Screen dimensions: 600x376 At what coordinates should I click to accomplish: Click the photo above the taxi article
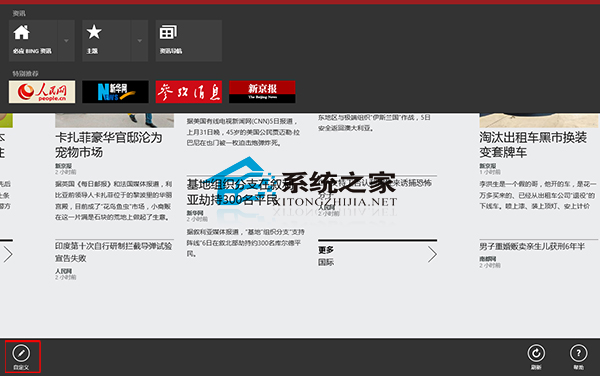click(x=539, y=120)
